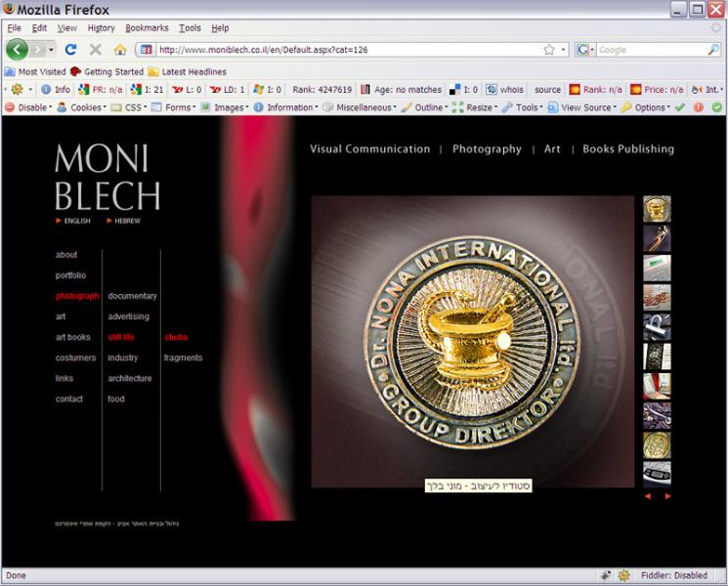This screenshot has width=728, height=586.
Task: Go to the Home page icon
Action: (x=120, y=49)
